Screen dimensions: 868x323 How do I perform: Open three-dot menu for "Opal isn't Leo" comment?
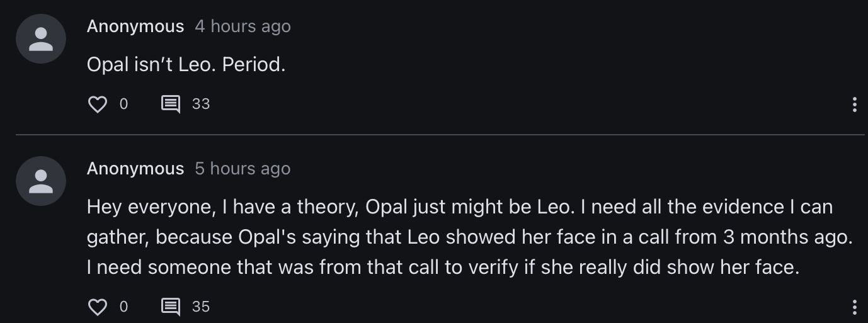[x=854, y=105]
